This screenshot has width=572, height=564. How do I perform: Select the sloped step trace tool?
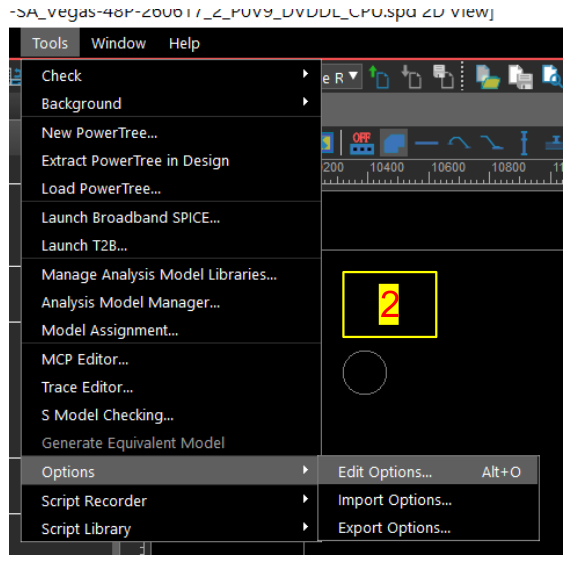coord(492,142)
